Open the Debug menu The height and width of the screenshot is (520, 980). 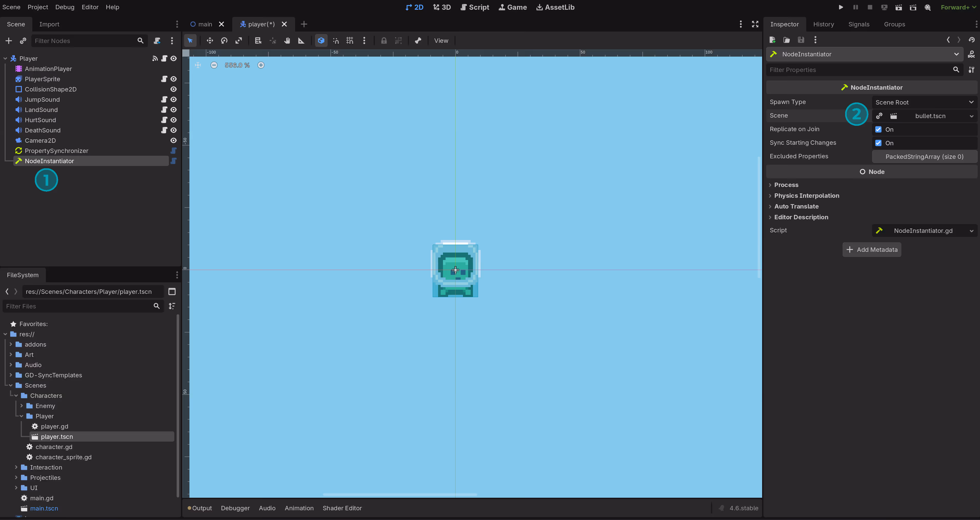click(65, 7)
